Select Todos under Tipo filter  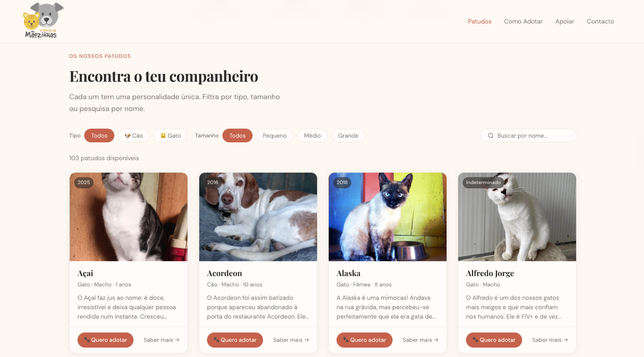(x=99, y=136)
